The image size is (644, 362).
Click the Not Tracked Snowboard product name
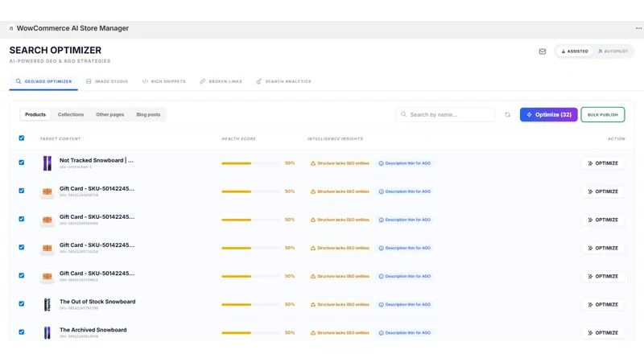click(96, 160)
